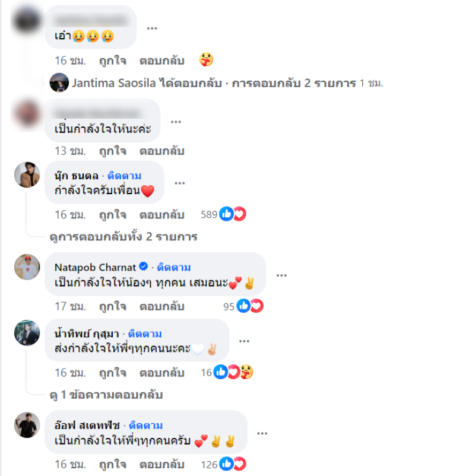Open Natapob Charnat's profile name
Image resolution: width=475 pixels, height=476 pixels.
(x=95, y=268)
